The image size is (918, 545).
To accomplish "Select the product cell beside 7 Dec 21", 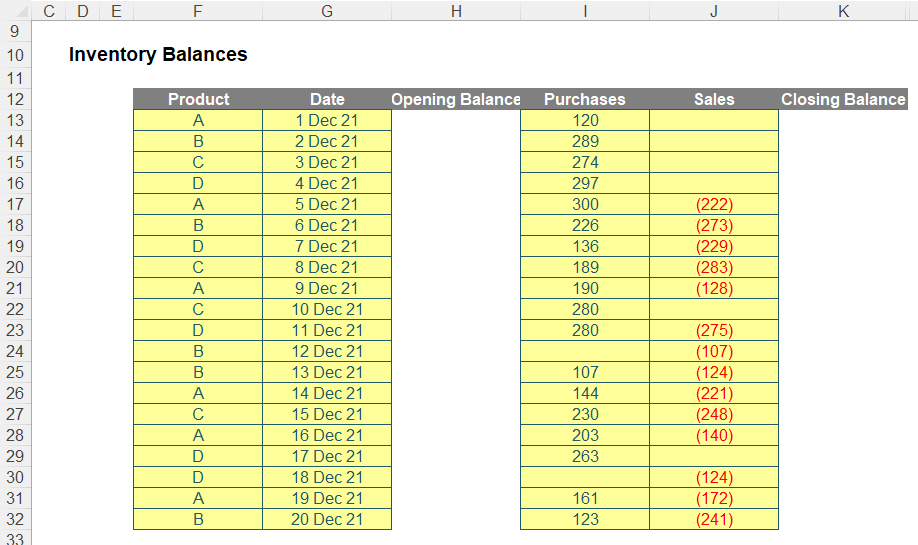I will pyautogui.click(x=198, y=246).
